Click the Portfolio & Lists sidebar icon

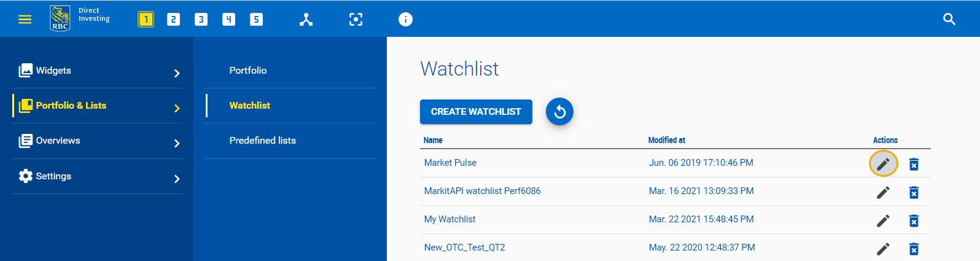pos(25,106)
